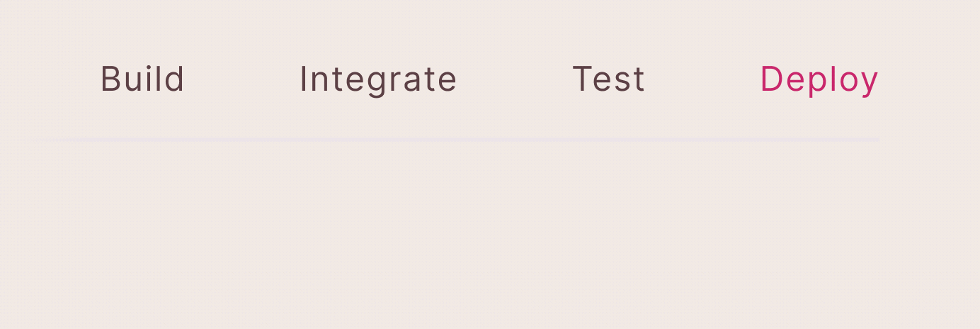
Task: Choose Build in the pipeline navigation
Action: (142, 79)
